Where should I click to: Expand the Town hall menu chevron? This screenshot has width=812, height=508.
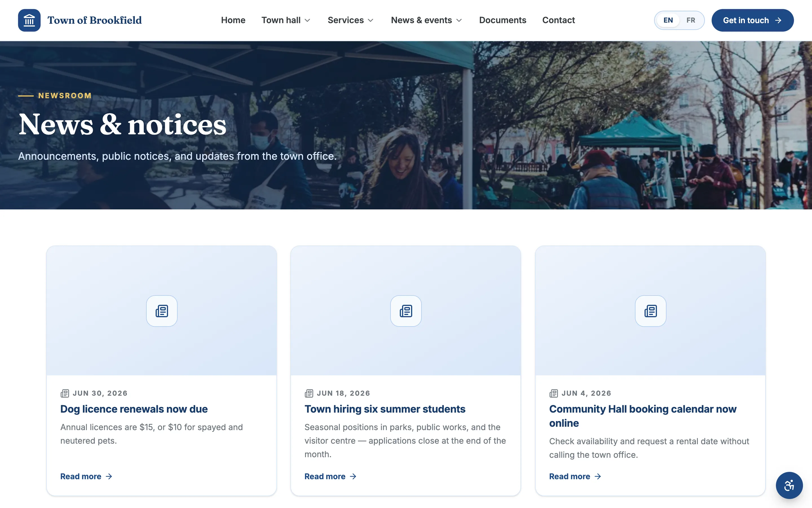coord(307,21)
